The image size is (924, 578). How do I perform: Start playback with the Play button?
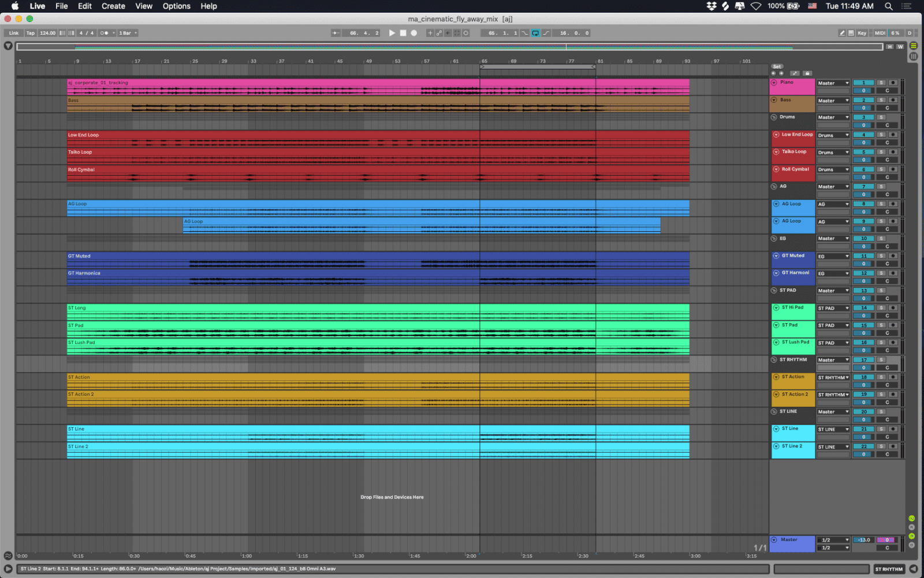pos(392,33)
